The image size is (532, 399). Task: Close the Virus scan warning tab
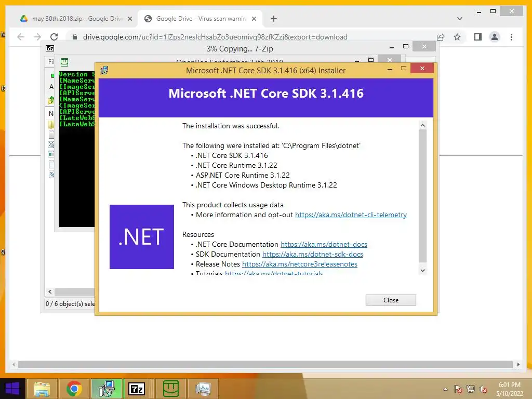pyautogui.click(x=254, y=19)
